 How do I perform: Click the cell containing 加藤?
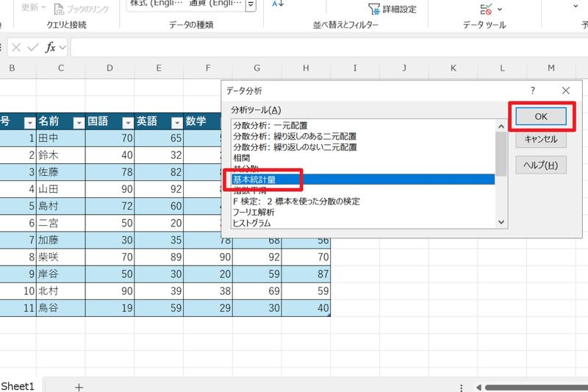point(61,240)
